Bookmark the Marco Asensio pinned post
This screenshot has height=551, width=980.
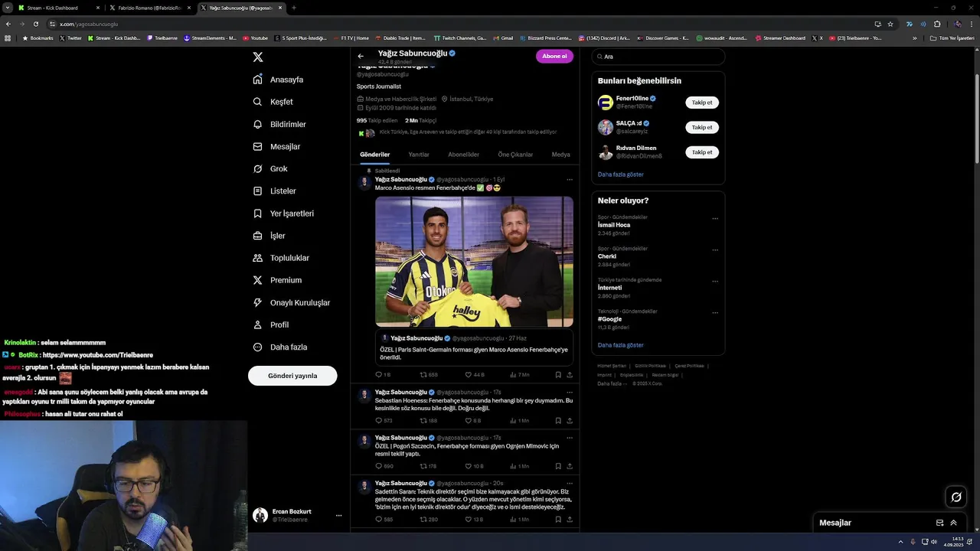click(558, 375)
